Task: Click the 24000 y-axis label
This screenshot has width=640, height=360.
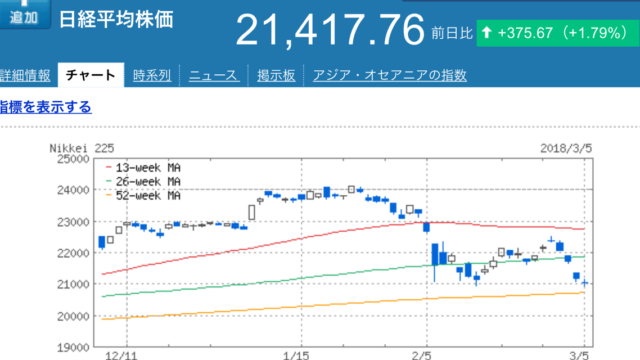Action: tap(73, 190)
